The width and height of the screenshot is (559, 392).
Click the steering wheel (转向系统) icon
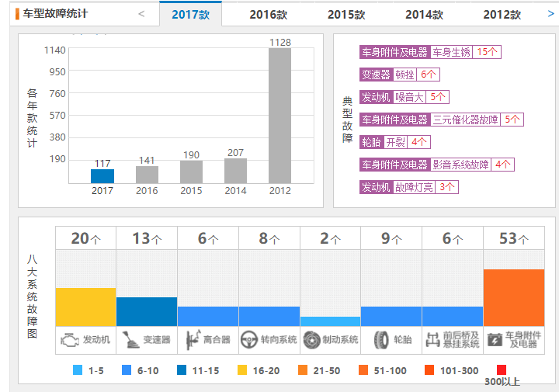(x=249, y=339)
